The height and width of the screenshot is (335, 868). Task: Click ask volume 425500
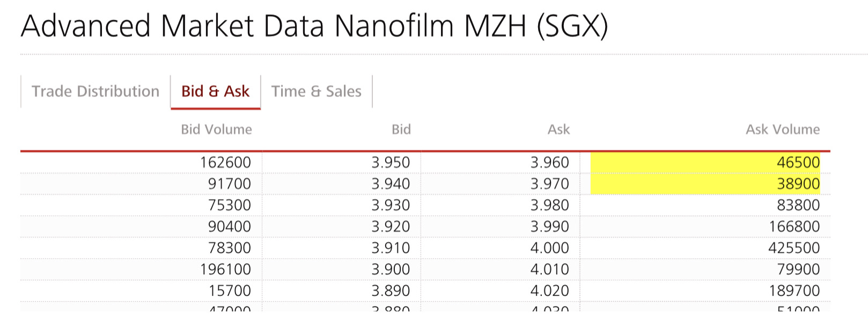pyautogui.click(x=793, y=248)
